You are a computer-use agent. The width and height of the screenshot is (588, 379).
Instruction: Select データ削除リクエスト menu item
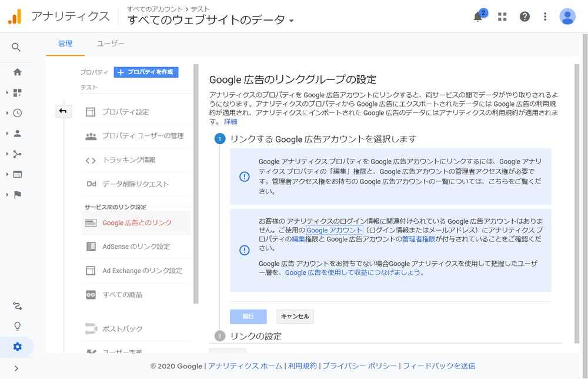136,184
